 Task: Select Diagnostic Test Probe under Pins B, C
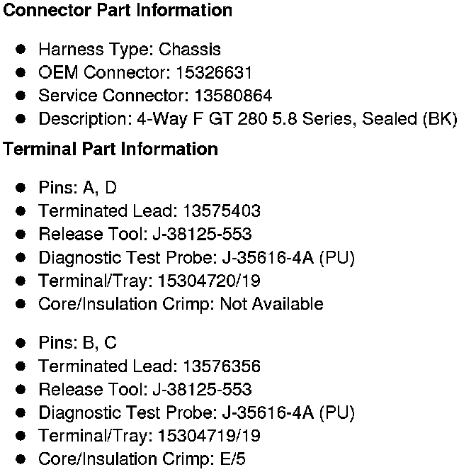pos(196,413)
